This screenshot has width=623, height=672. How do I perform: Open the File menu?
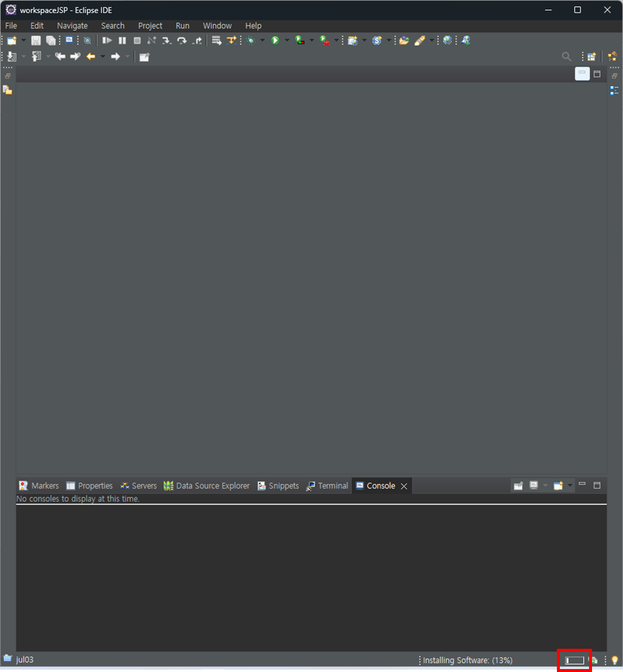point(11,26)
